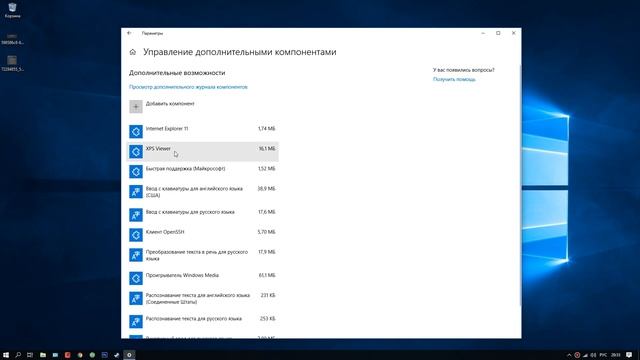This screenshot has height=360, width=640.
Task: Select Ввод с клавиатуры для английского языка (США)
Action: [203, 193]
